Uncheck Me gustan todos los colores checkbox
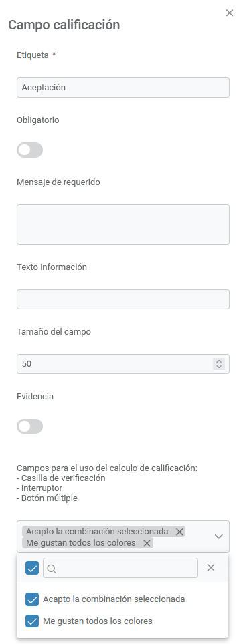The width and height of the screenshot is (247, 644). point(32,621)
